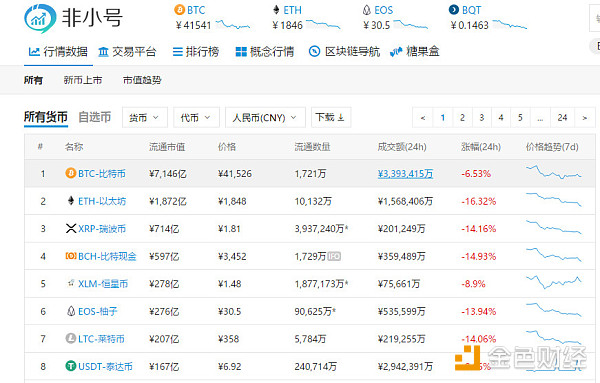Viewport: 600px width, 383px height.
Task: Open the XLM-恒星币 coin link
Action: (x=103, y=284)
